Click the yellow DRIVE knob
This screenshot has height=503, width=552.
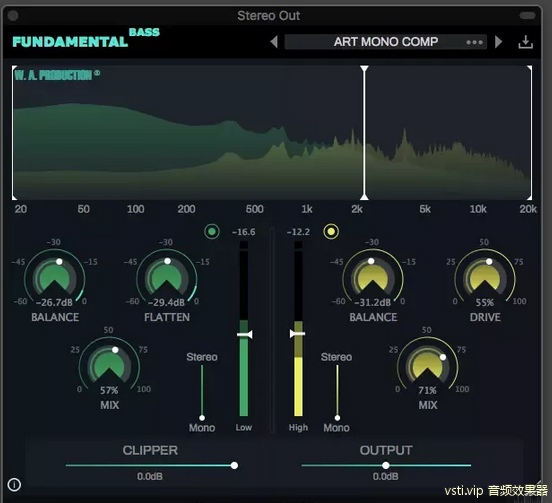click(485, 278)
